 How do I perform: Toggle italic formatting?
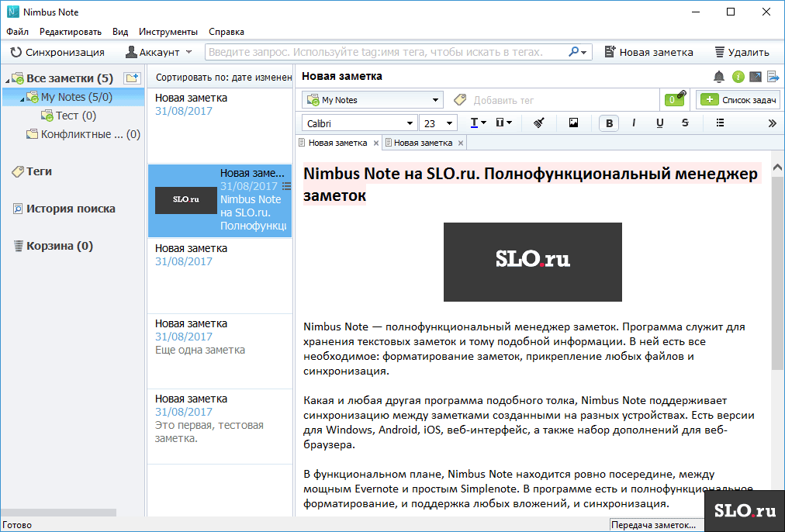pyautogui.click(x=635, y=123)
